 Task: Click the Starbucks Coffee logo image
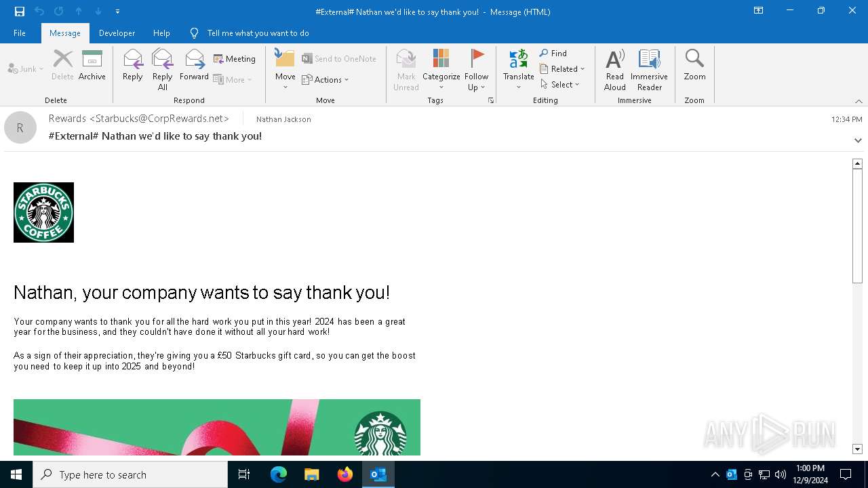point(43,212)
